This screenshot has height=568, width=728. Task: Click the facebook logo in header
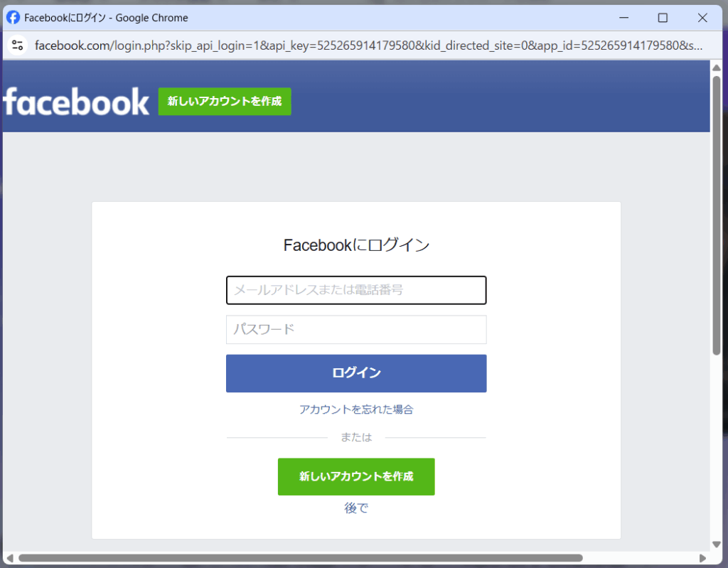(x=76, y=101)
